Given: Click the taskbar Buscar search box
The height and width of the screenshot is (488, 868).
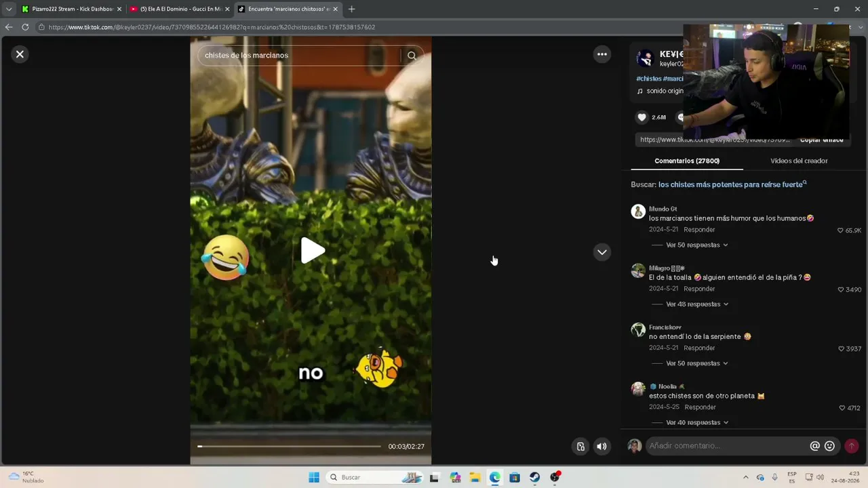Looking at the screenshot, I should 376,477.
